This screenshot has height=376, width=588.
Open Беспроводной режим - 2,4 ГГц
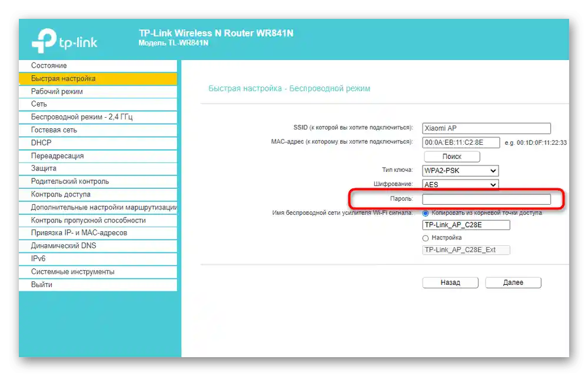[98, 117]
